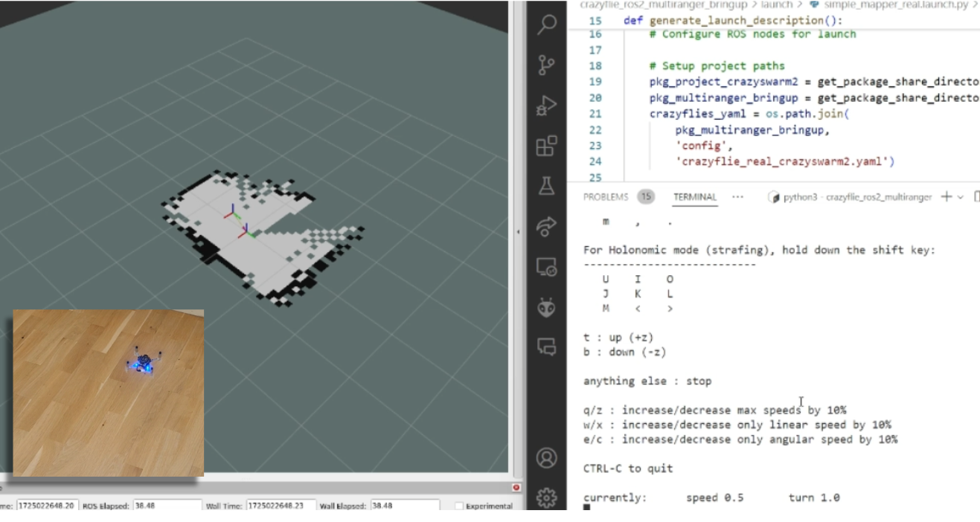Screen dimensions: 980x522
Task: Click the '# Configure ROS nodes for launch' comment
Action: [753, 34]
